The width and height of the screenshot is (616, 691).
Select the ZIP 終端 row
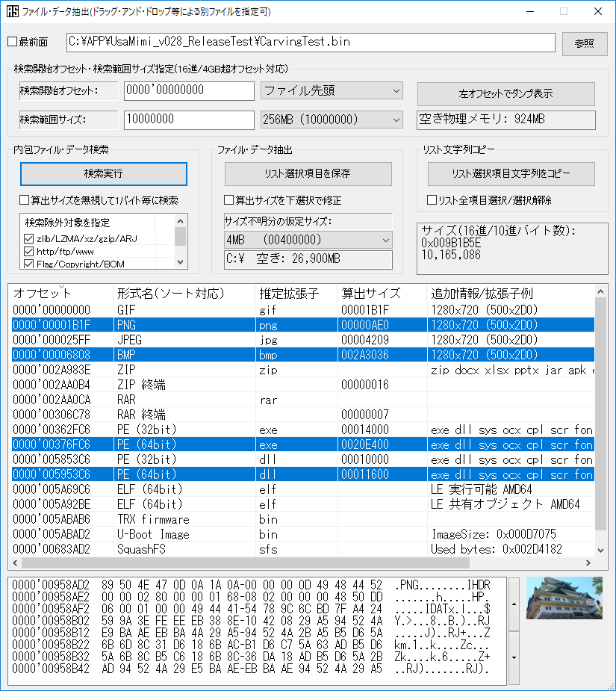302,385
